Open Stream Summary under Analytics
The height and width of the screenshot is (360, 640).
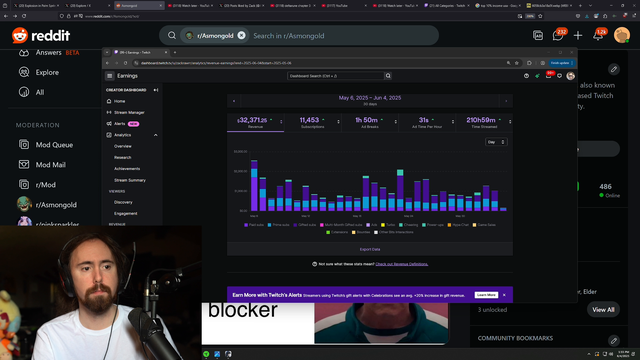click(130, 180)
